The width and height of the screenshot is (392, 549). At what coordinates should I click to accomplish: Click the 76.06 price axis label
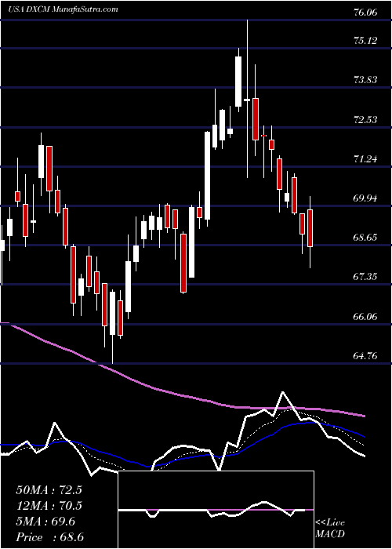(x=365, y=13)
